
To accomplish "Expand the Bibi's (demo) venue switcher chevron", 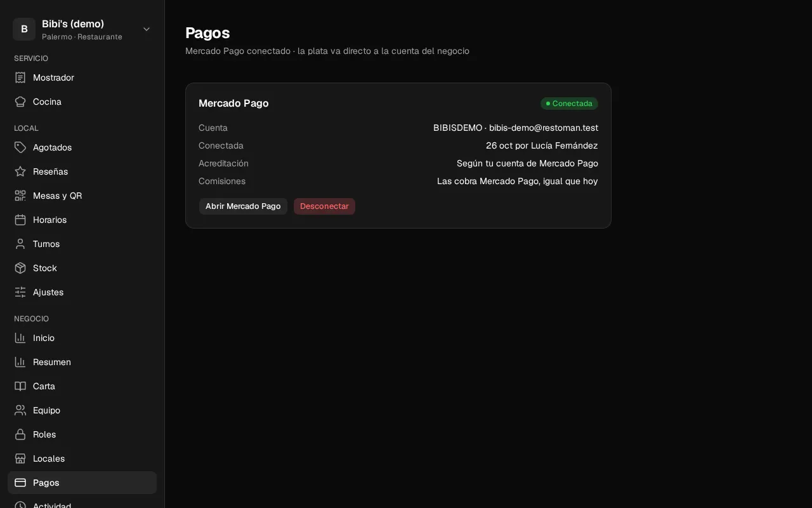I will click(x=147, y=29).
